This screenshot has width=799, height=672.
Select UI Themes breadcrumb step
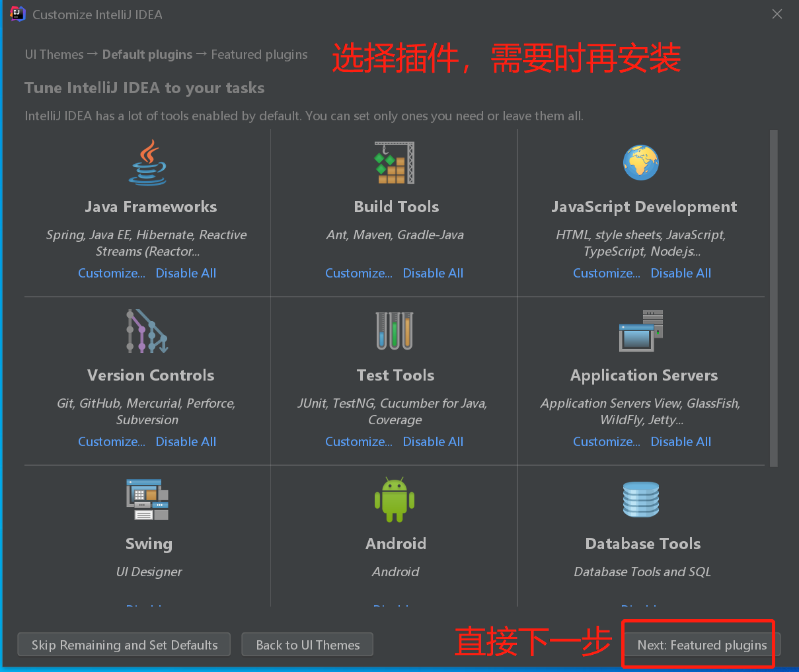[54, 54]
